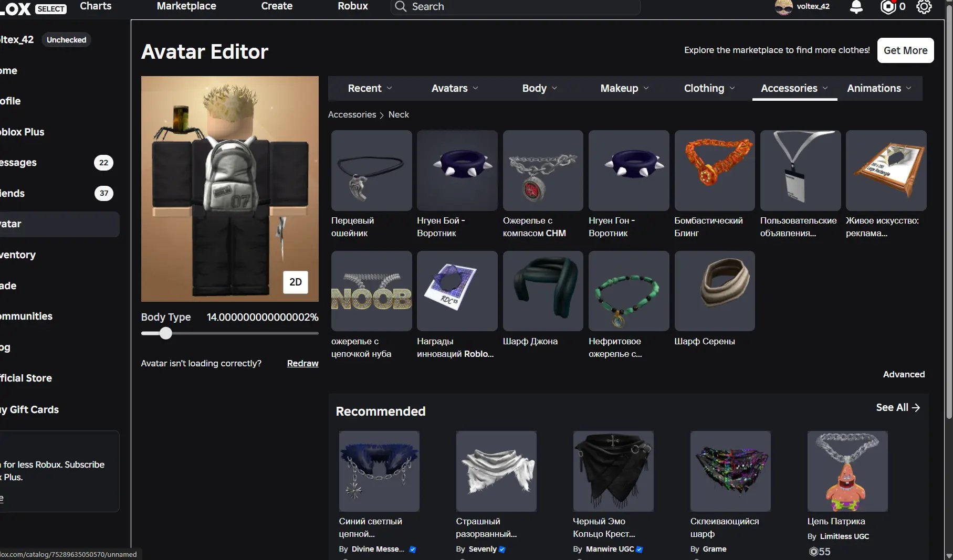This screenshot has height=560, width=953.
Task: Select the Перцевый ошейник necklace item
Action: pyautogui.click(x=371, y=171)
